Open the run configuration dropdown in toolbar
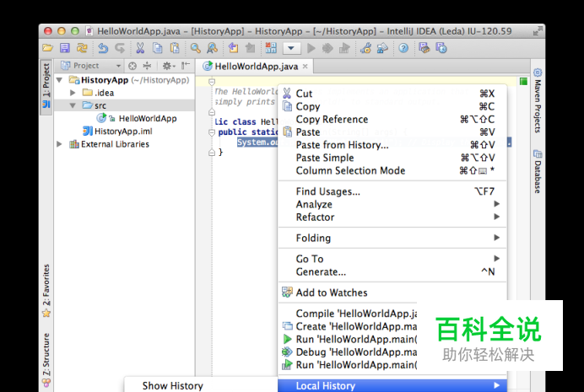Screen dimensions: 584x392 pos(291,48)
